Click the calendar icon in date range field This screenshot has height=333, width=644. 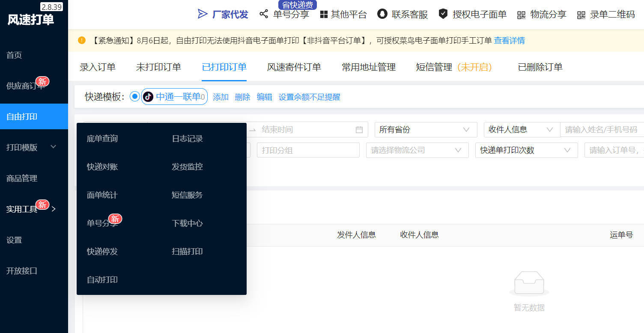click(x=359, y=130)
